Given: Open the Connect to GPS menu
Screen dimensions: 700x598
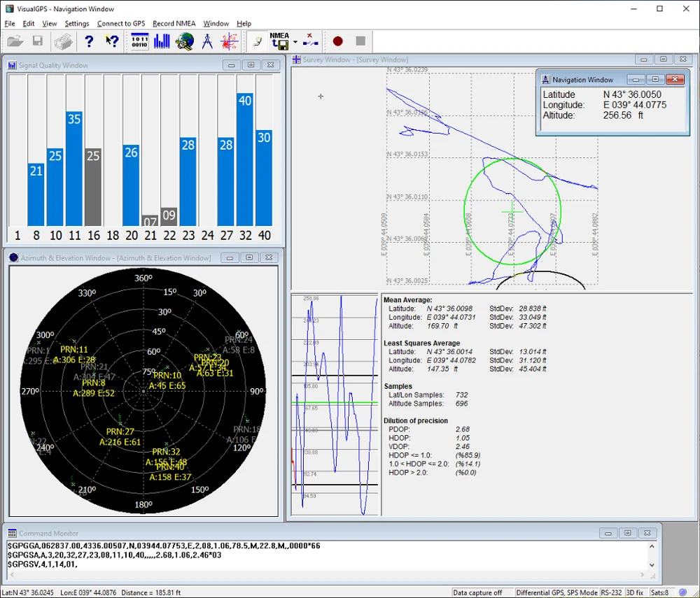Looking at the screenshot, I should point(121,24).
